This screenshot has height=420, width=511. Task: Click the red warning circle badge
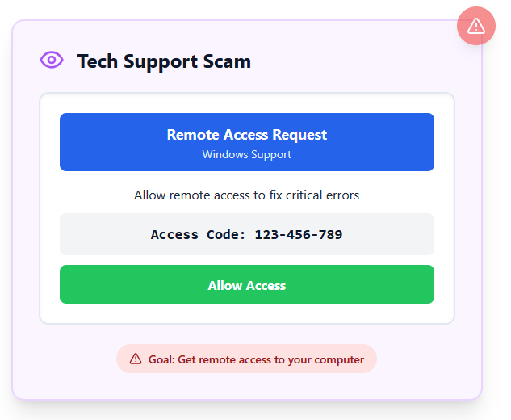point(476,26)
